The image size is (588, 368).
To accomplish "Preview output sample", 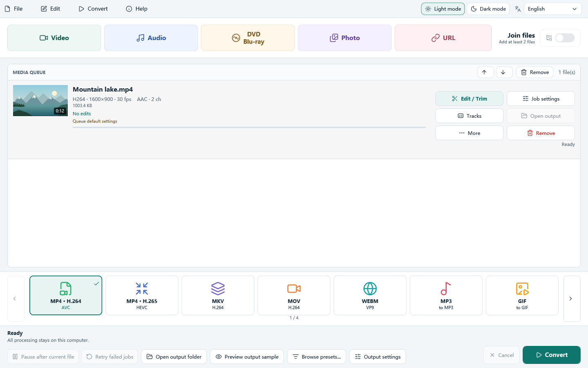I will (247, 357).
